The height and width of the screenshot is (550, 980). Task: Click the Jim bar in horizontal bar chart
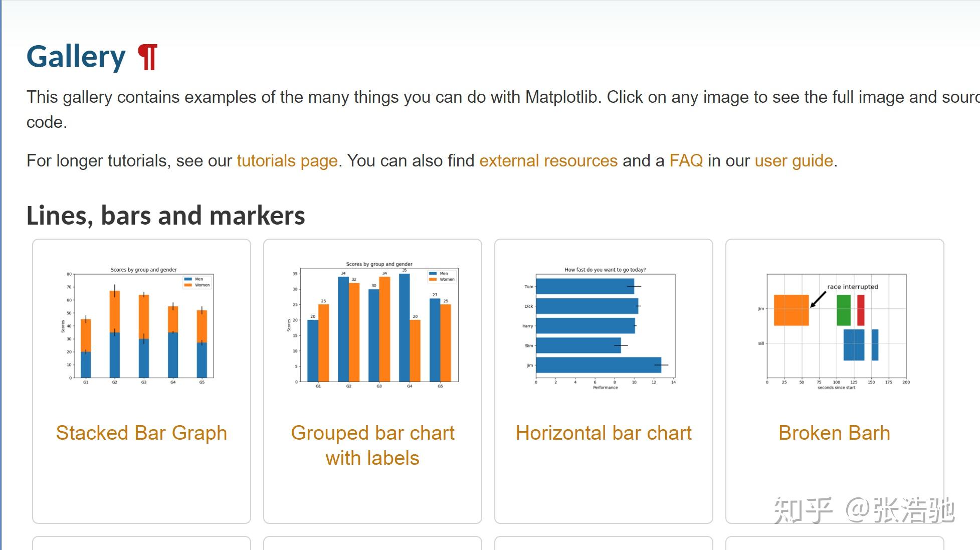[x=599, y=365]
